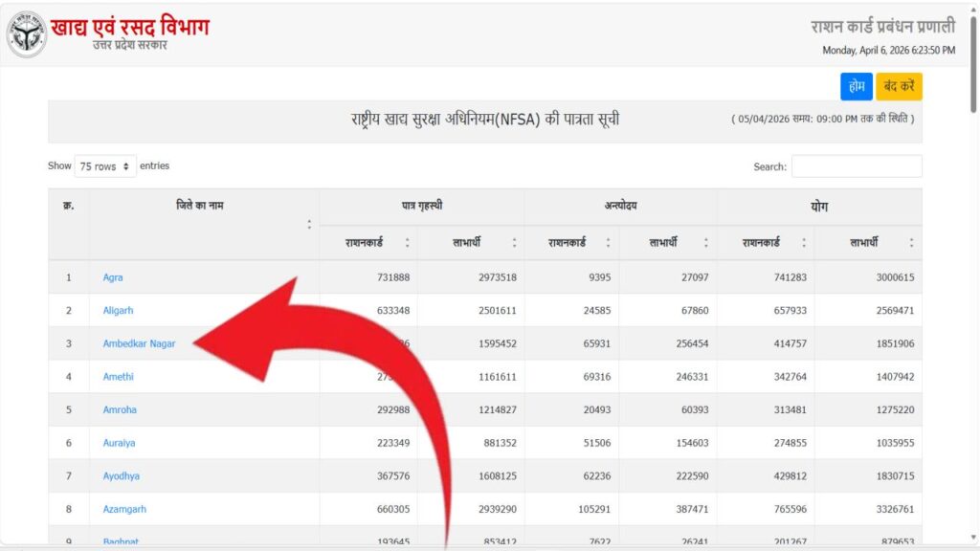The width and height of the screenshot is (980, 551).
Task: Click sort arrows on योग लाभार्थी column
Action: click(x=910, y=242)
